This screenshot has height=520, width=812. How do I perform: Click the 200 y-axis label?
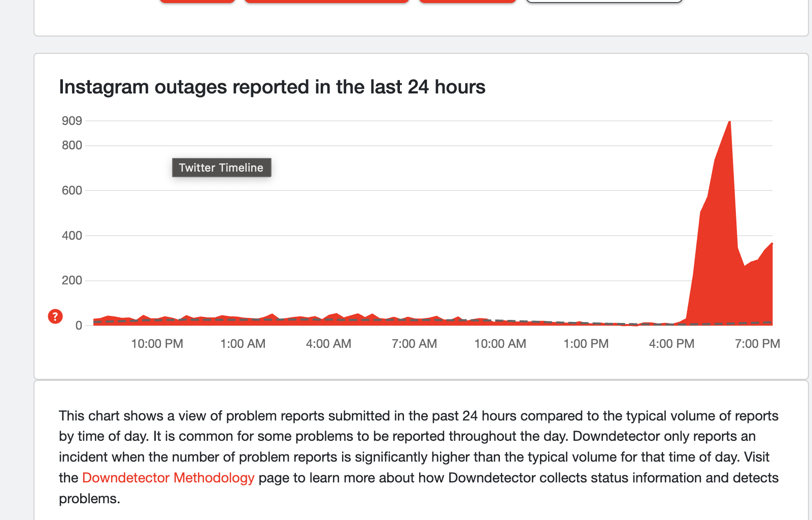(x=72, y=280)
